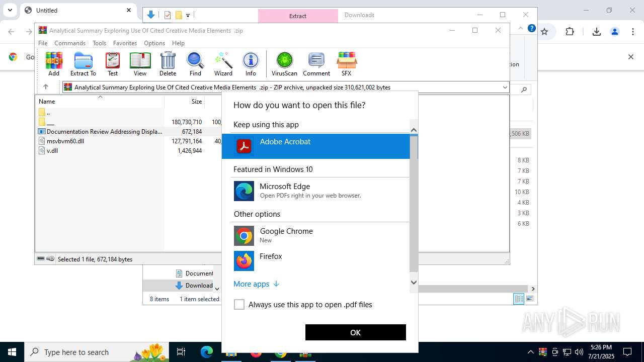Open Chrome tab search dropdown arrow

[x=10, y=10]
